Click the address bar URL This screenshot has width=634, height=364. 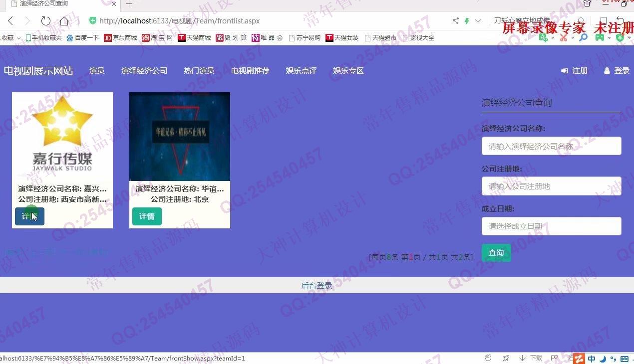tap(180, 21)
